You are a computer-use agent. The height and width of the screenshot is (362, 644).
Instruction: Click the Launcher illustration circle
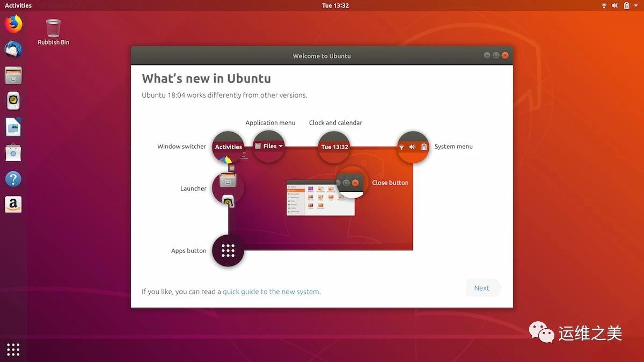point(228,188)
